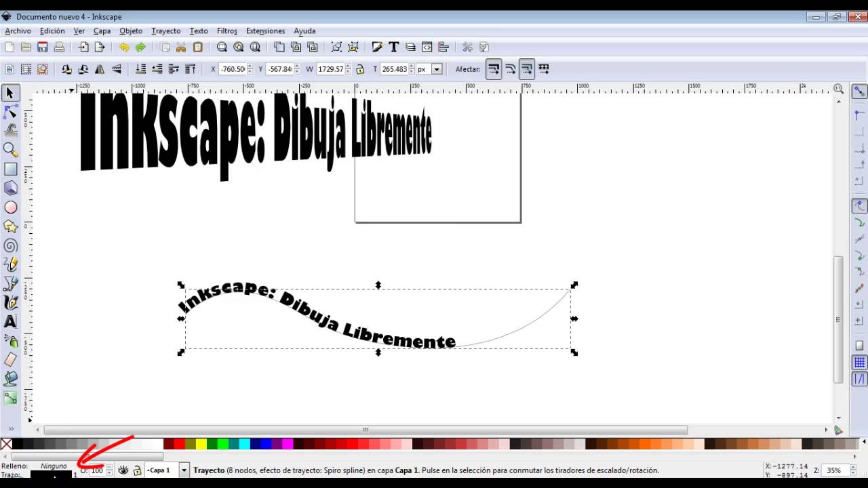Click the X coordinate stepper arrows
This screenshot has width=868, height=488.
(x=250, y=68)
